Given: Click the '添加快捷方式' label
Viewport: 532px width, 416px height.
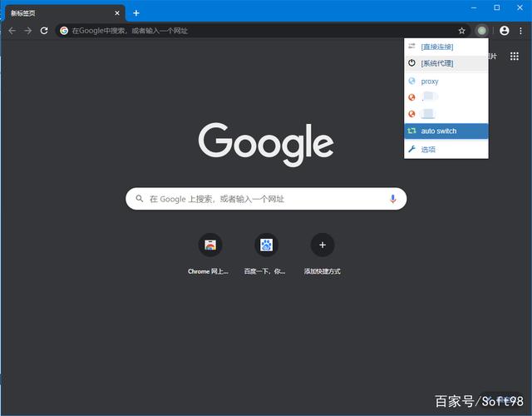Looking at the screenshot, I should pyautogui.click(x=323, y=271).
